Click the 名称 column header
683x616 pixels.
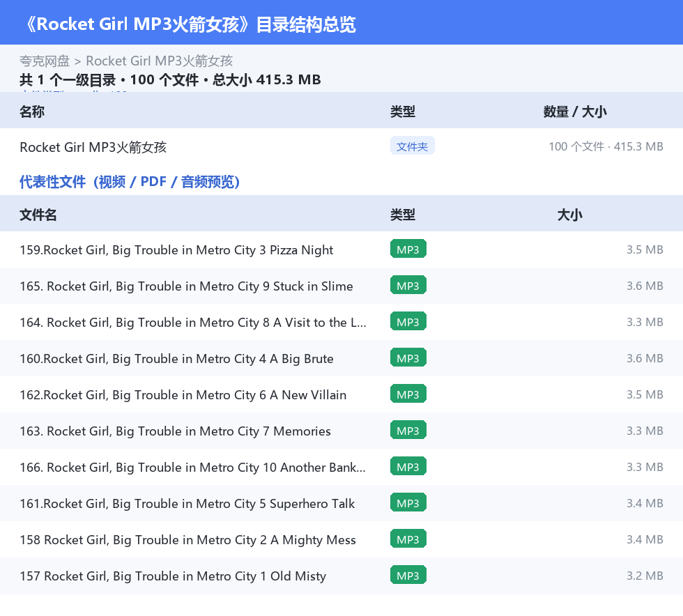pos(32,112)
